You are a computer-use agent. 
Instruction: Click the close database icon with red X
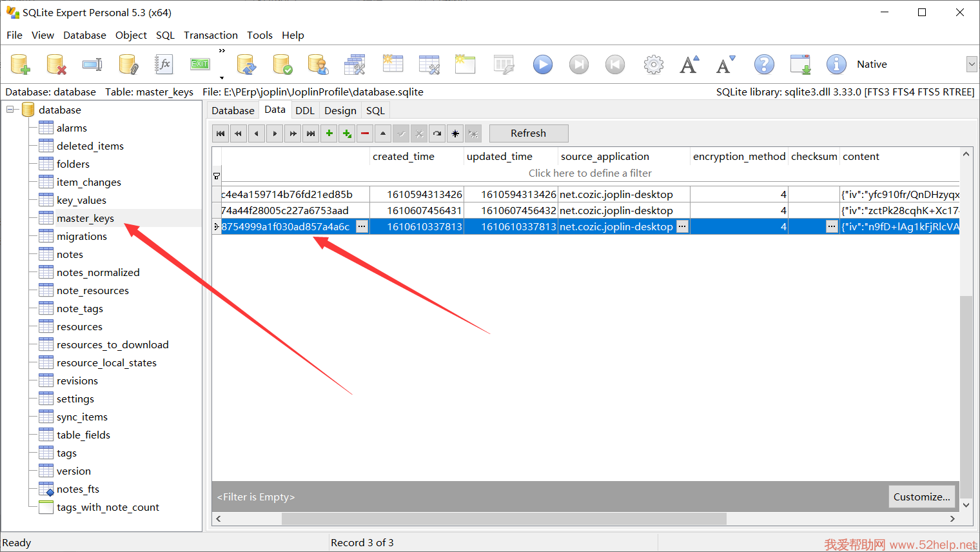click(57, 64)
